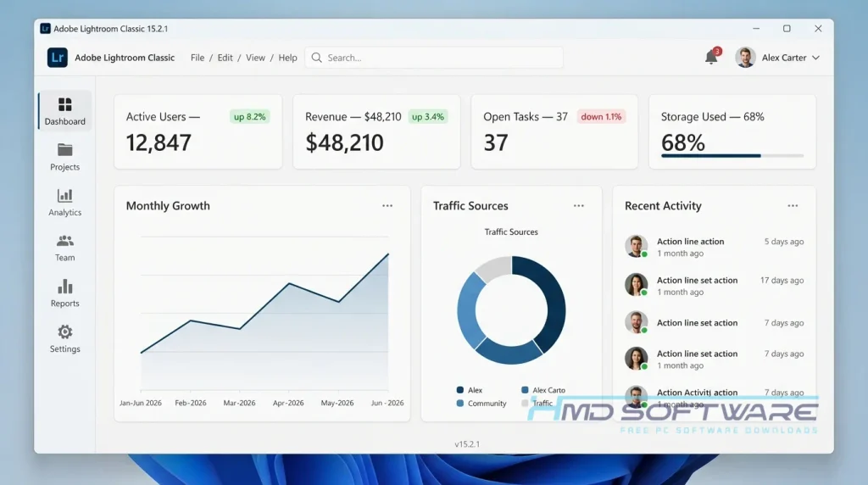Open the Projects folder icon
This screenshot has width=868, height=485.
tap(64, 150)
